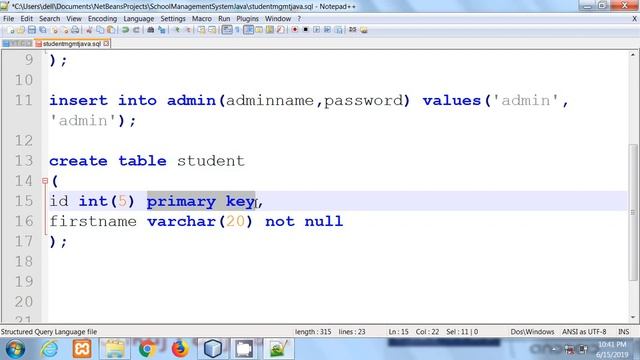The image size is (640, 360).
Task: Toggle the Document Map panel icon
Action: click(x=269, y=30)
